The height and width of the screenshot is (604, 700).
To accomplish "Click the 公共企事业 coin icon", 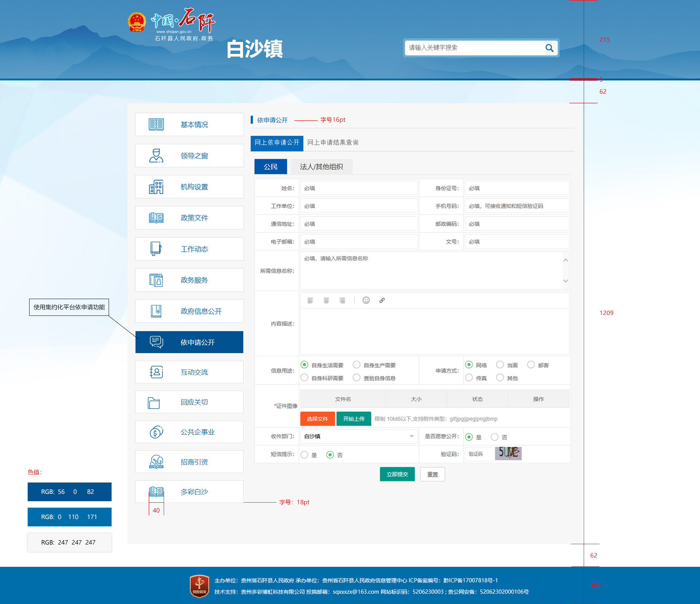I will [156, 432].
